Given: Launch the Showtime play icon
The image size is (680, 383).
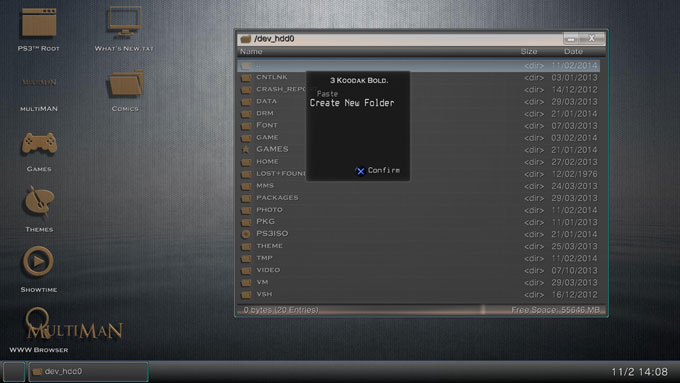Looking at the screenshot, I should [38, 261].
